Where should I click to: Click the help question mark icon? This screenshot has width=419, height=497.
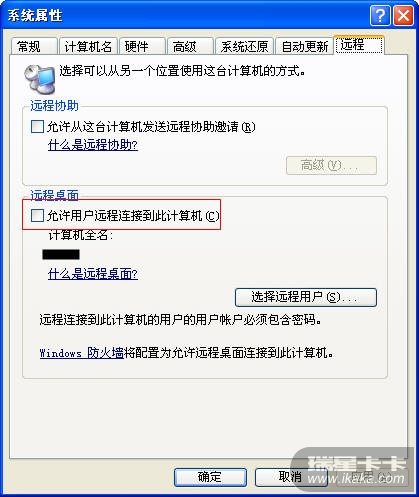(x=380, y=15)
